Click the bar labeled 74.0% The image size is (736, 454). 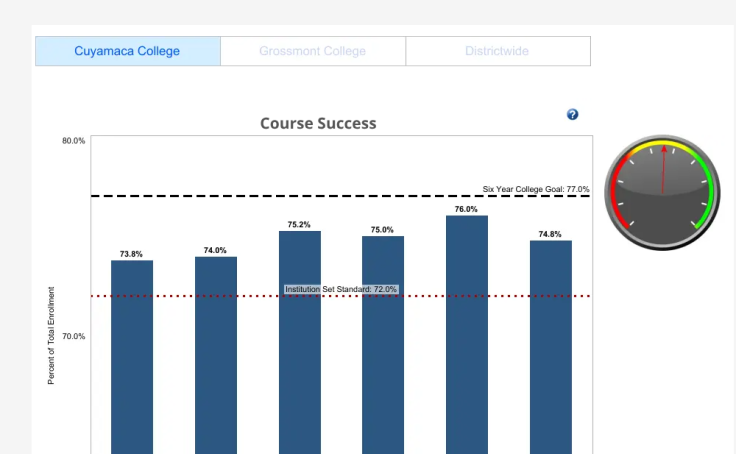[x=216, y=355]
